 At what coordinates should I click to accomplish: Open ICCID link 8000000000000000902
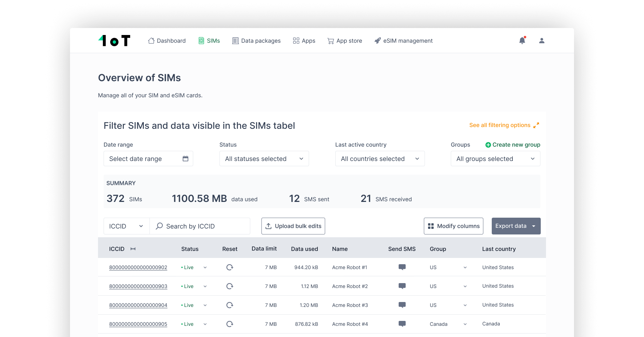click(x=138, y=267)
